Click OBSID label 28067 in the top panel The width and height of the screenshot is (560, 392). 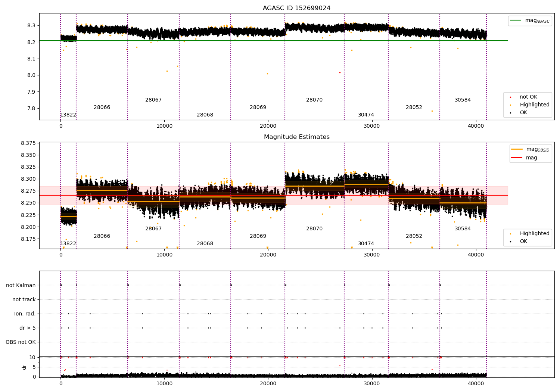click(x=153, y=100)
